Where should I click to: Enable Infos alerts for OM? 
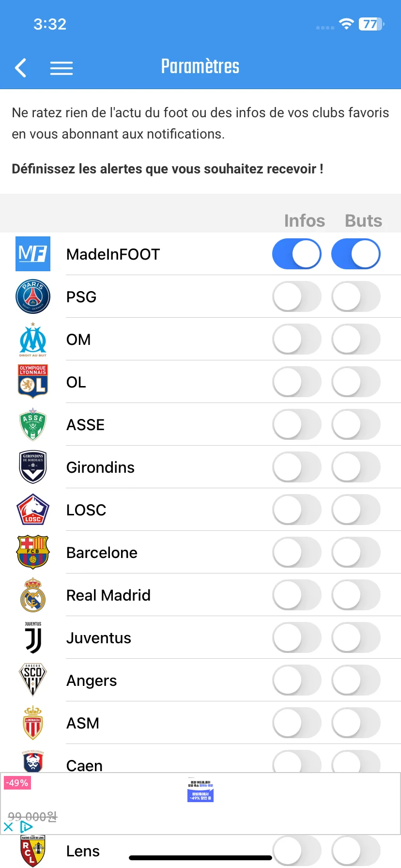[x=297, y=339]
